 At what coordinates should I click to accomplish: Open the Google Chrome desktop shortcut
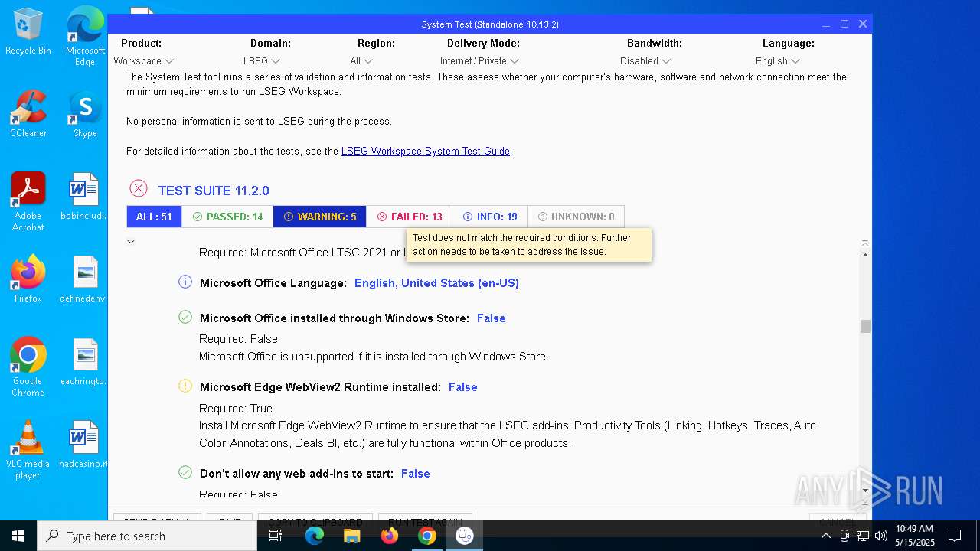(x=28, y=367)
